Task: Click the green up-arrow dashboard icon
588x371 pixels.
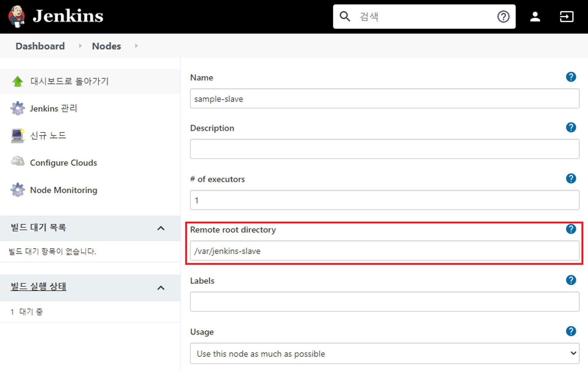Action: pyautogui.click(x=17, y=81)
